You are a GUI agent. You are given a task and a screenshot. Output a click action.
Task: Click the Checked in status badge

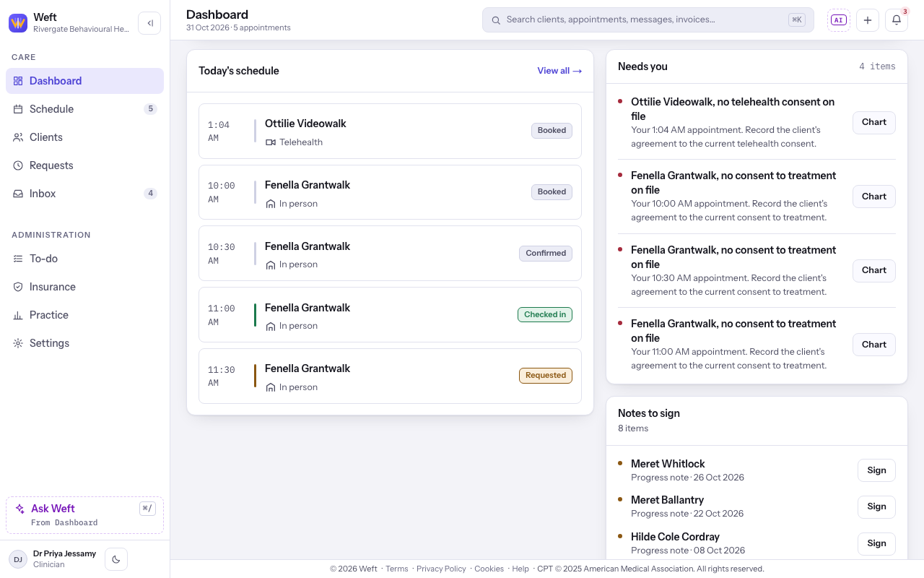(545, 315)
